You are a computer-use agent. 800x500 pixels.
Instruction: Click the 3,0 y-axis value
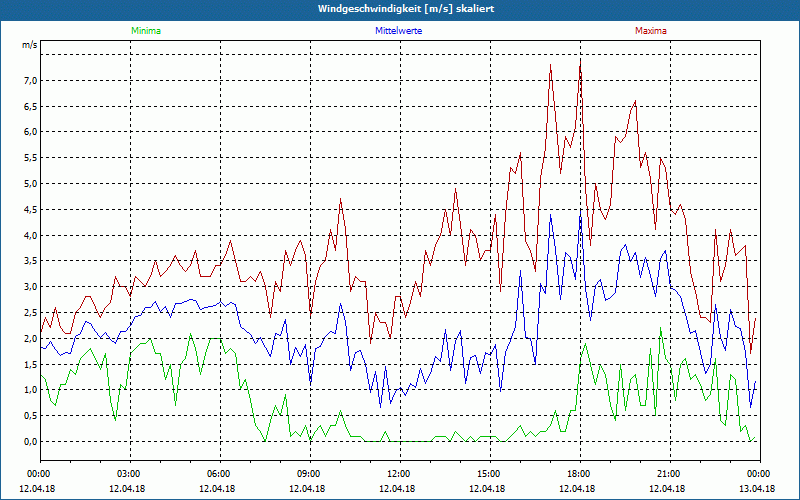(x=30, y=286)
